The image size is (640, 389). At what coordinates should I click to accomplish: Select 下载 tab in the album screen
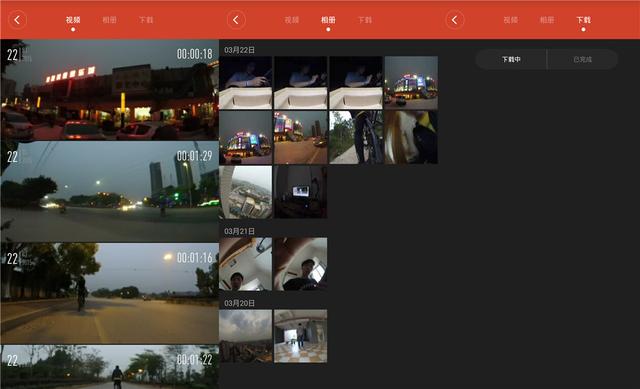click(x=364, y=20)
